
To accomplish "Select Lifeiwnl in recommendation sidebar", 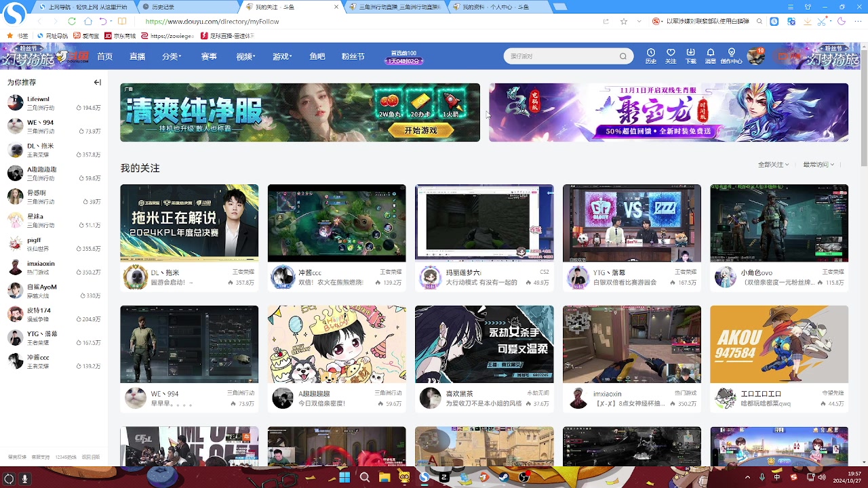I will point(54,103).
